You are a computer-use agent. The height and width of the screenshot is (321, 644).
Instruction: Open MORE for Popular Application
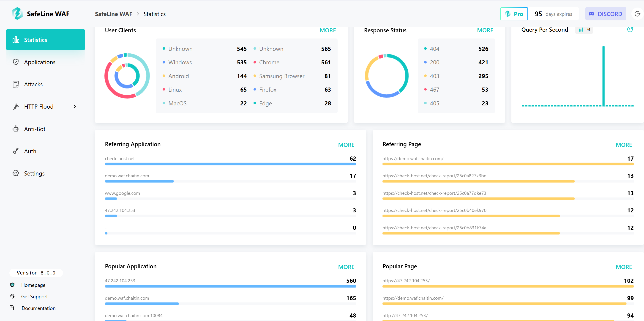tap(346, 267)
